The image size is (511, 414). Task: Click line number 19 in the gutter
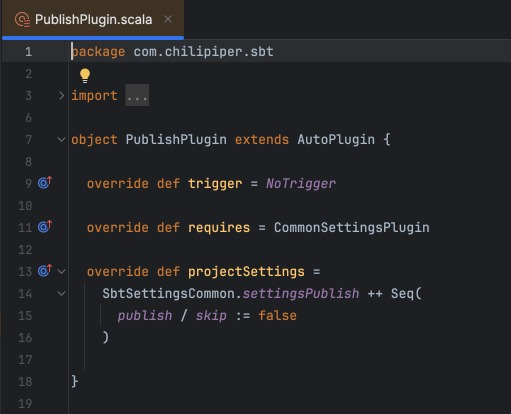pos(25,404)
